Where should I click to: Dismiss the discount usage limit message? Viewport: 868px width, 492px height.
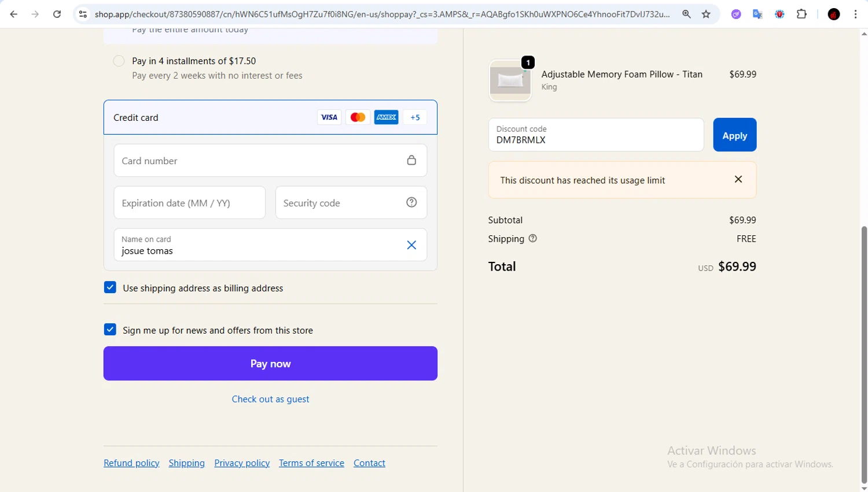click(738, 179)
